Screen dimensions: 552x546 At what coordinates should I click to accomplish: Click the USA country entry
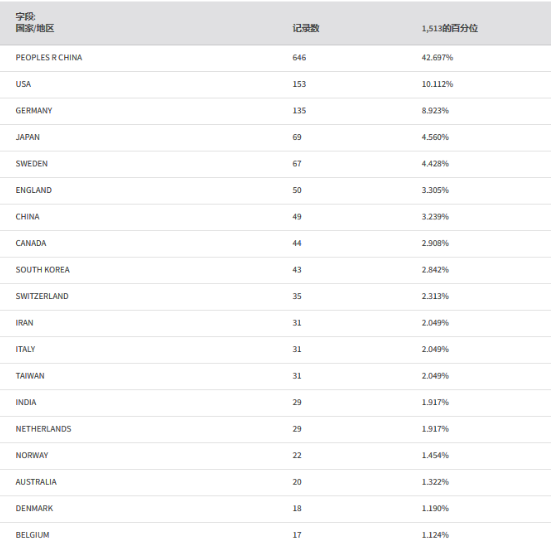tap(23, 84)
